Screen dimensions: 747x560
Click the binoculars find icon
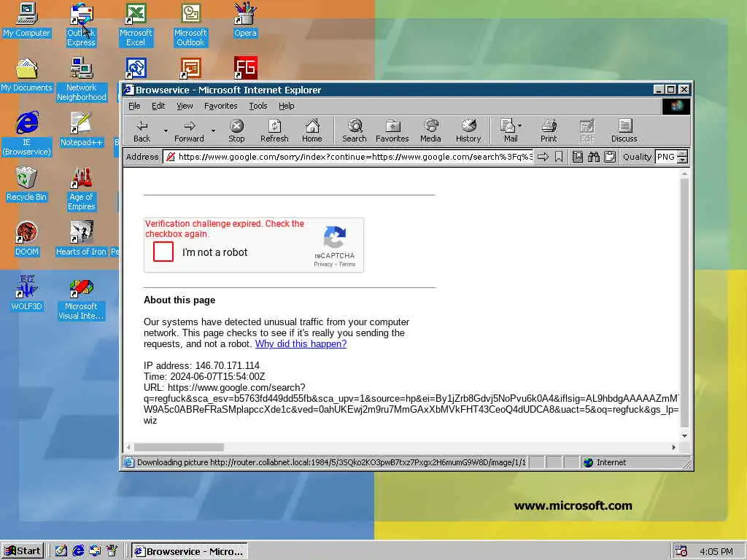pyautogui.click(x=594, y=157)
